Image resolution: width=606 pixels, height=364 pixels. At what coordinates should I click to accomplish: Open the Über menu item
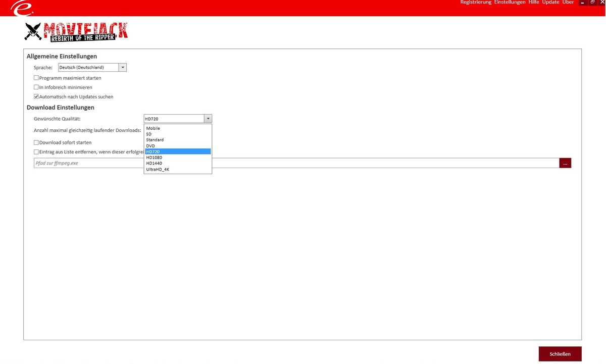click(x=568, y=3)
